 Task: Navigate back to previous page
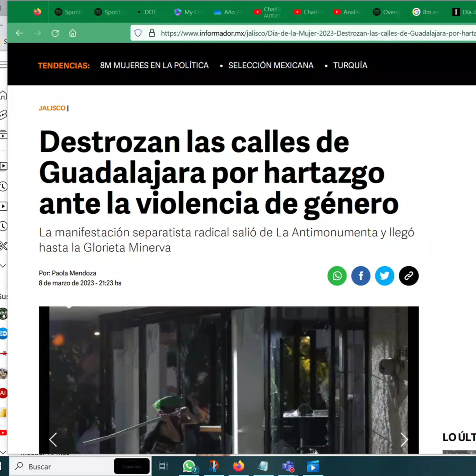pyautogui.click(x=19, y=33)
